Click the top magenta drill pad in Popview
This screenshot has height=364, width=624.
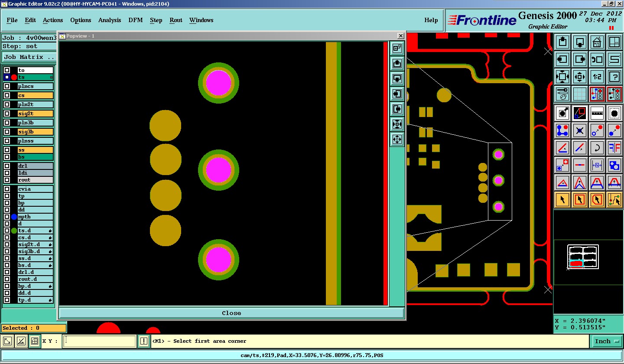pyautogui.click(x=218, y=82)
